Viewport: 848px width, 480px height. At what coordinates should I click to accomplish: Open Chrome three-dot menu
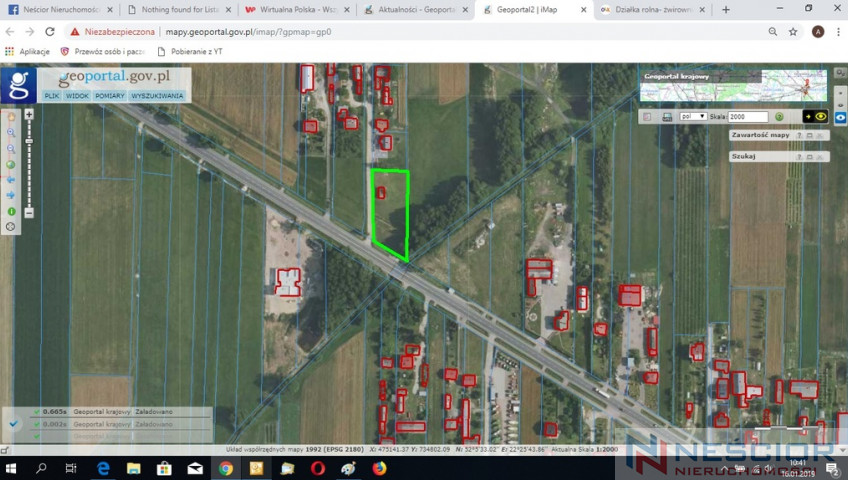[838, 32]
